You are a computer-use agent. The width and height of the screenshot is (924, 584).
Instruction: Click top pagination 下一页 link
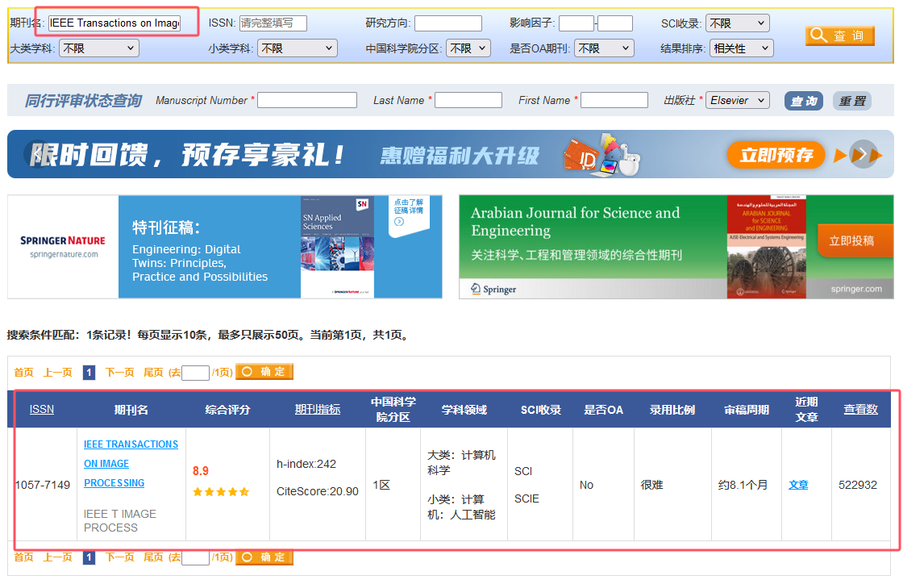point(119,373)
